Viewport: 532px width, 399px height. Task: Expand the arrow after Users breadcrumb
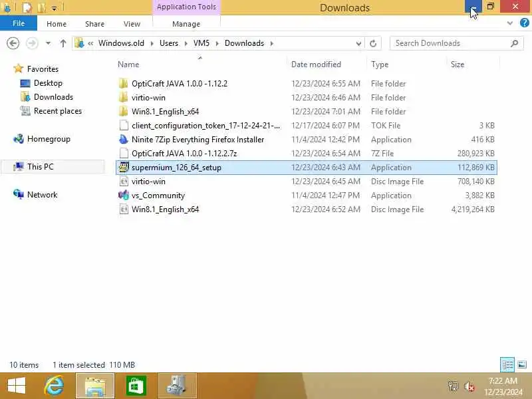[x=186, y=43]
